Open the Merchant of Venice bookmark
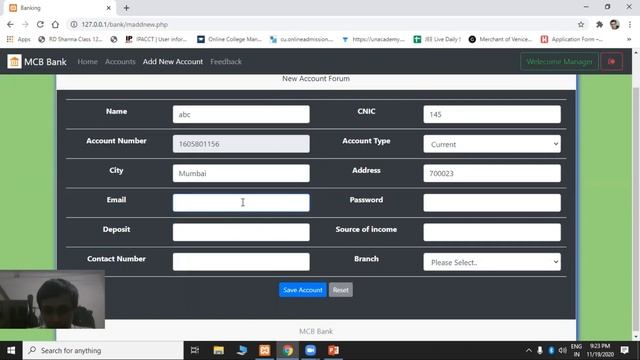The image size is (640, 360). tap(500, 39)
